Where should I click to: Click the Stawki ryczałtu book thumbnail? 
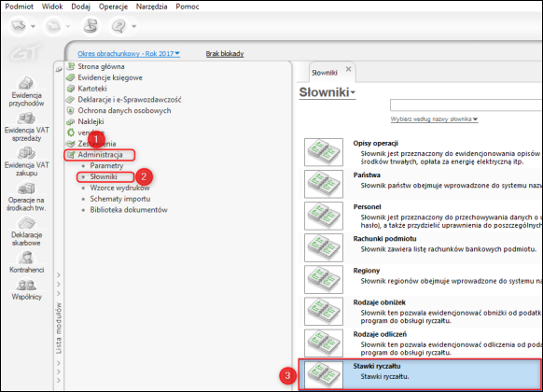click(x=324, y=375)
